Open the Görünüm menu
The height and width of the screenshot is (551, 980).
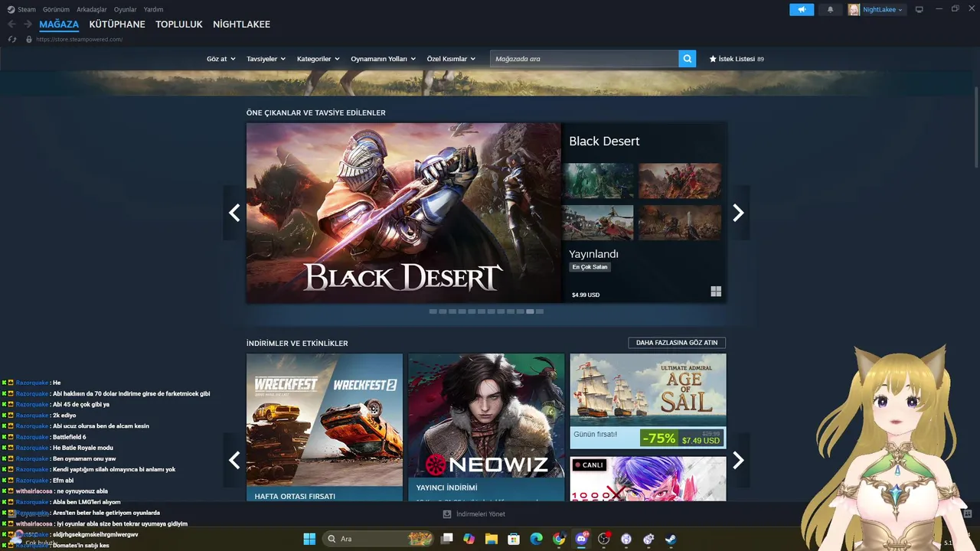coord(56,10)
